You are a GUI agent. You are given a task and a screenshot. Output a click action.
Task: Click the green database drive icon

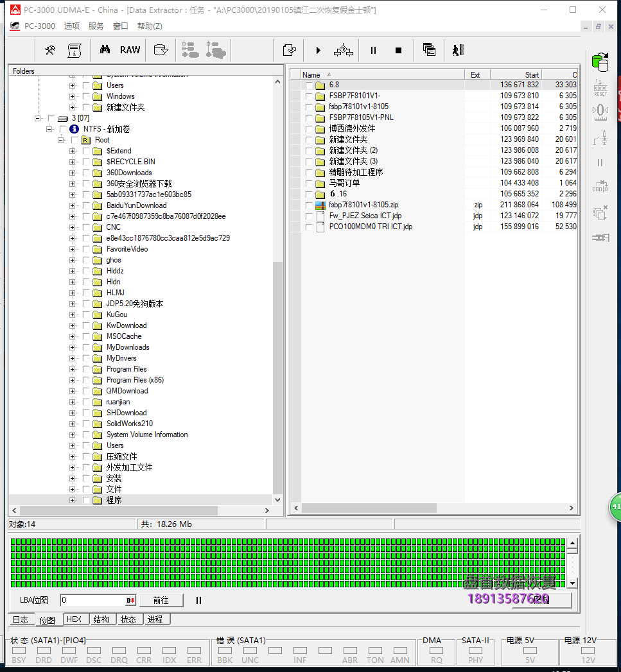(600, 62)
